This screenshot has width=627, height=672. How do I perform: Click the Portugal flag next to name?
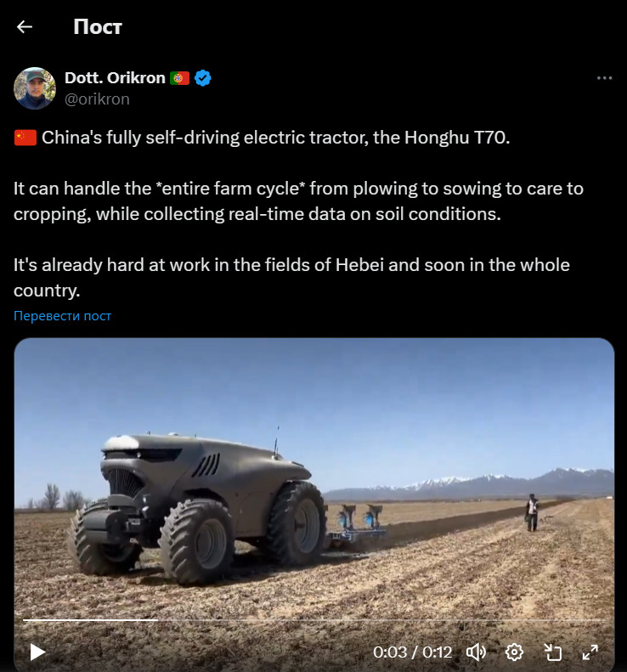(x=179, y=78)
